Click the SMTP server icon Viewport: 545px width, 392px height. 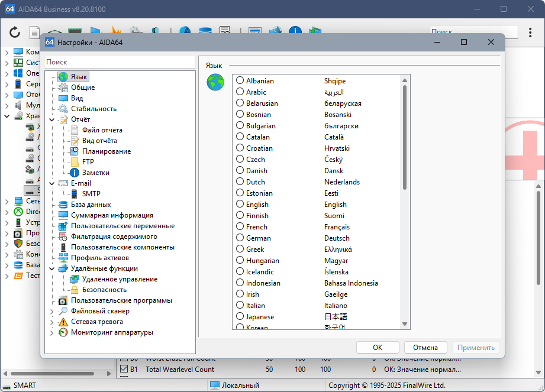pos(75,194)
